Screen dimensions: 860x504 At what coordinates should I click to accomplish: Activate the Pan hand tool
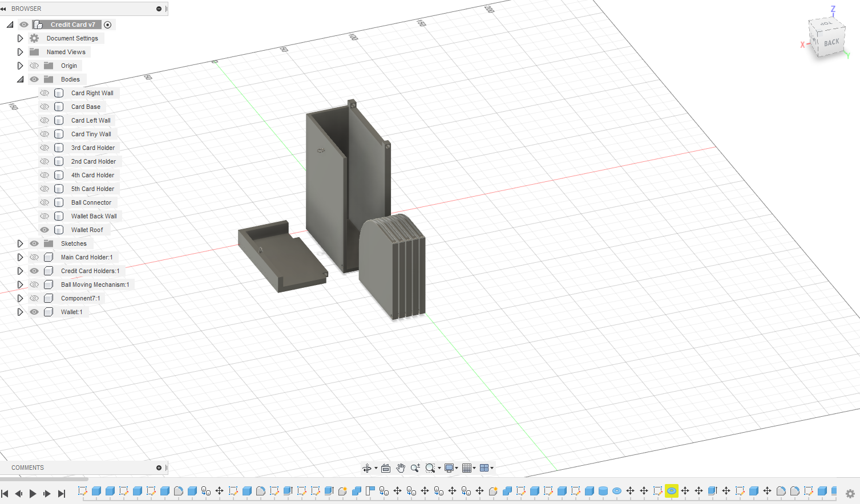coord(401,468)
